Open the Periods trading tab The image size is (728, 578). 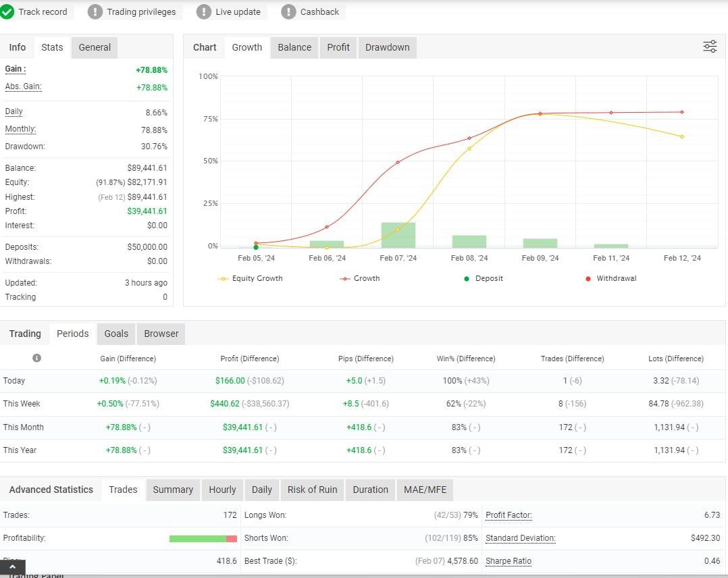(72, 334)
